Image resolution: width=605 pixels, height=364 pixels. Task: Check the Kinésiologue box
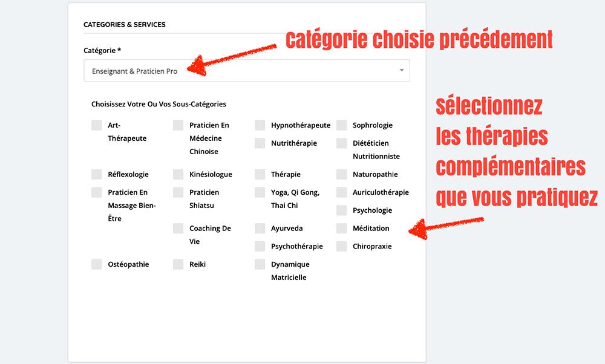178,174
